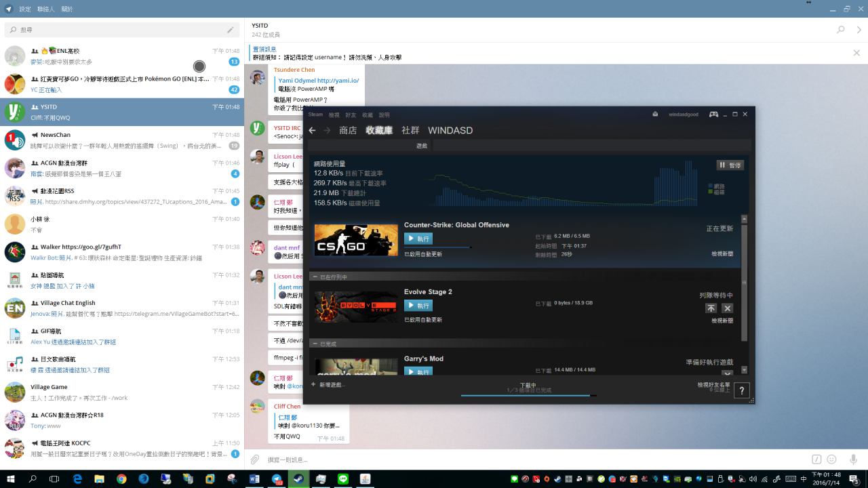Image resolution: width=868 pixels, height=488 pixels.
Task: Run Counter-Strike: Global Offensive with 執行 button
Action: tap(418, 239)
